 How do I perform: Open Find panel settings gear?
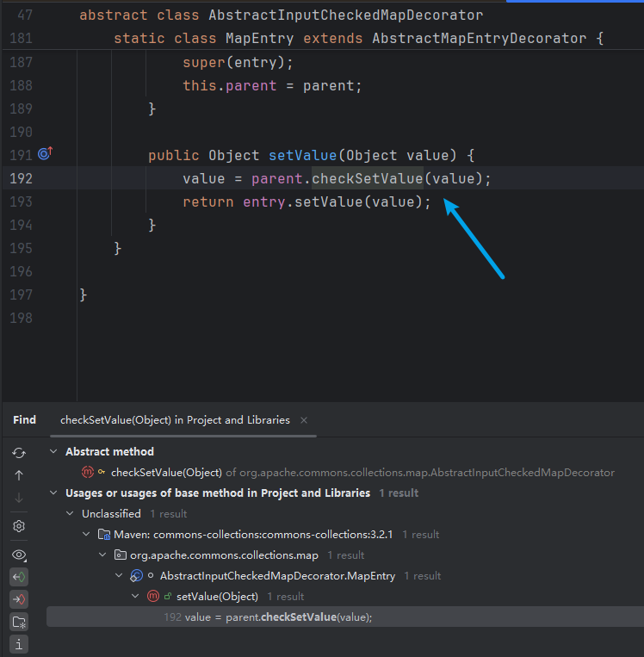click(x=19, y=526)
